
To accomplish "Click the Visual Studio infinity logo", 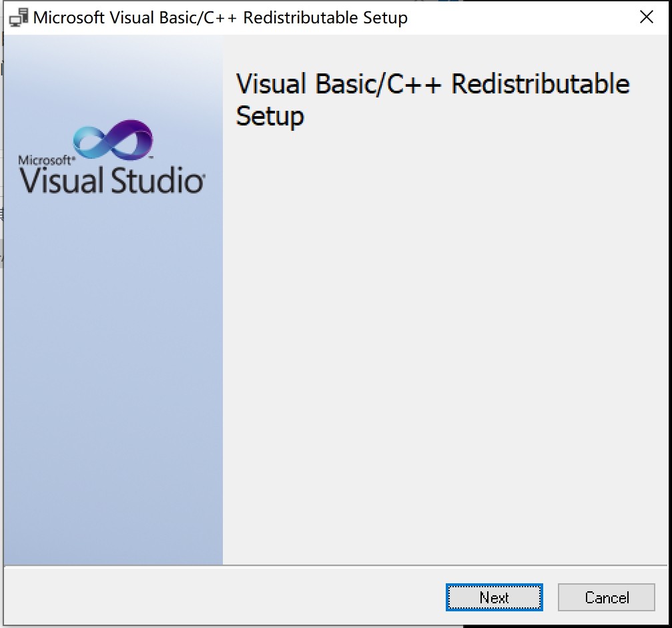I will (113, 139).
